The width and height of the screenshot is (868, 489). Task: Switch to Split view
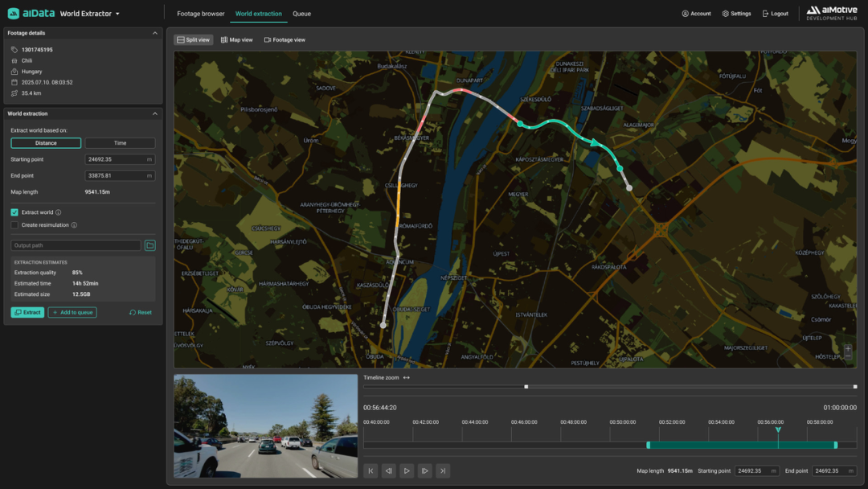pos(194,40)
